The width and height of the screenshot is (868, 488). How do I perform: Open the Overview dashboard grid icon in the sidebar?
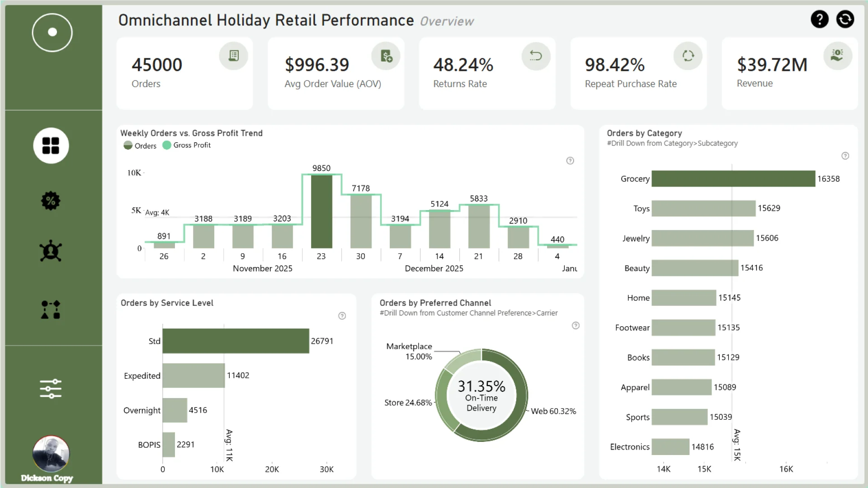(51, 145)
